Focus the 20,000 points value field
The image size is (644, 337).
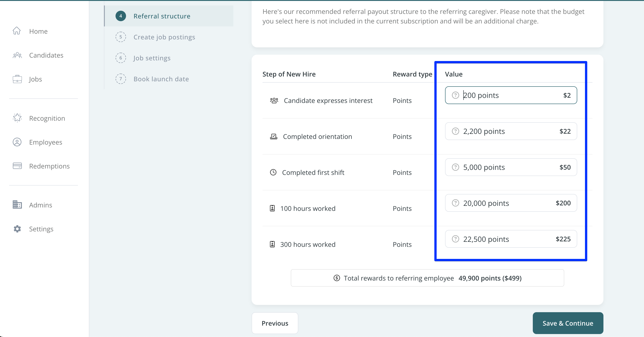[x=511, y=203]
